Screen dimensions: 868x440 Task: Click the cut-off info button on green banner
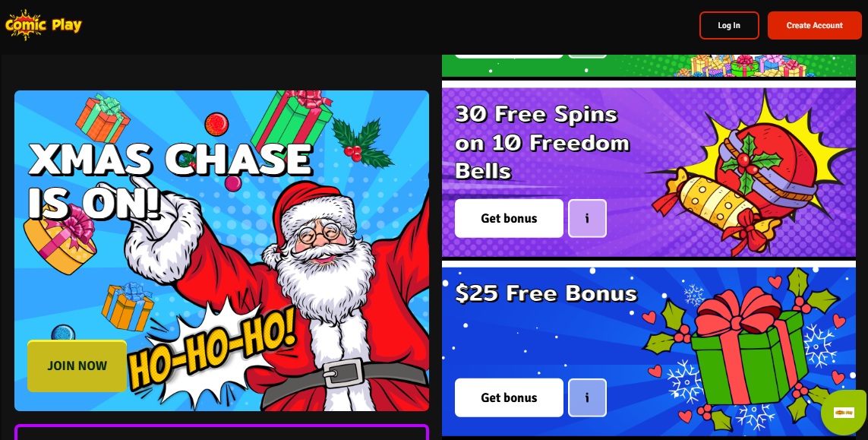click(587, 56)
